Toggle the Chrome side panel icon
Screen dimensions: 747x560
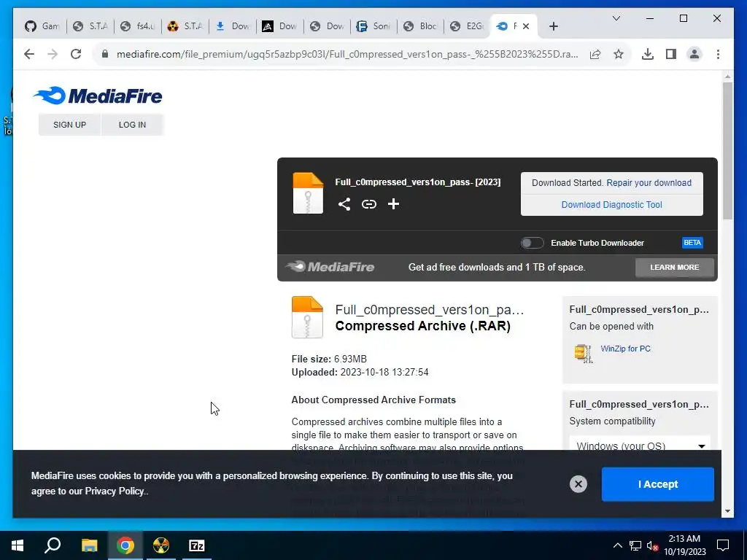pyautogui.click(x=671, y=54)
